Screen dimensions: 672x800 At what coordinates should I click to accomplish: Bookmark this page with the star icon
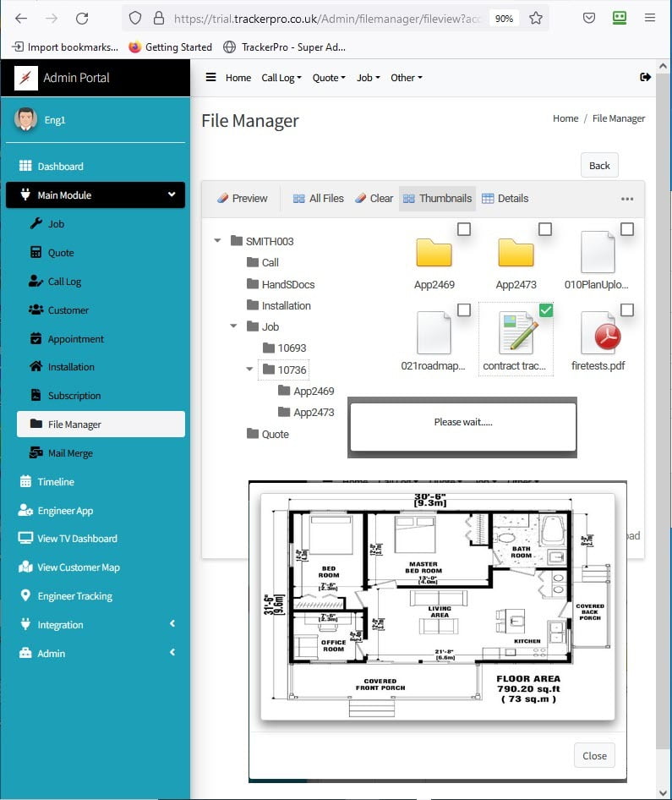[x=535, y=18]
